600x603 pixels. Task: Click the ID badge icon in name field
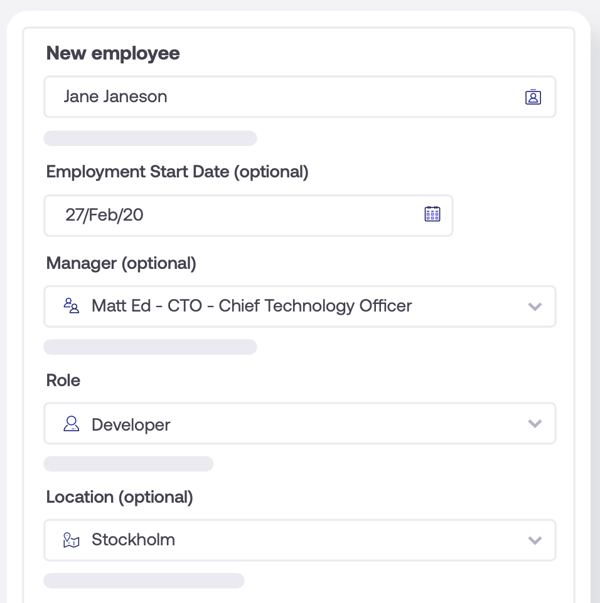click(x=533, y=97)
